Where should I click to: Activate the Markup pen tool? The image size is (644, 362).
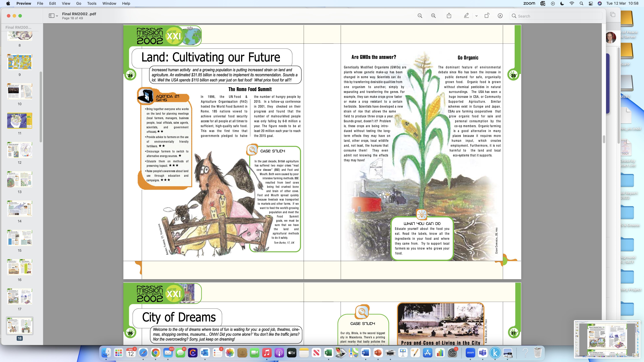(x=466, y=16)
